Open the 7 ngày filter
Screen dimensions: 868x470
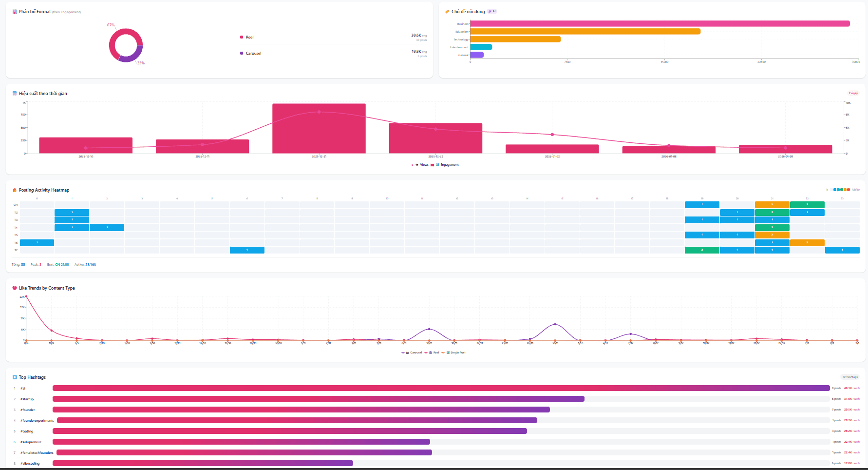tap(853, 93)
